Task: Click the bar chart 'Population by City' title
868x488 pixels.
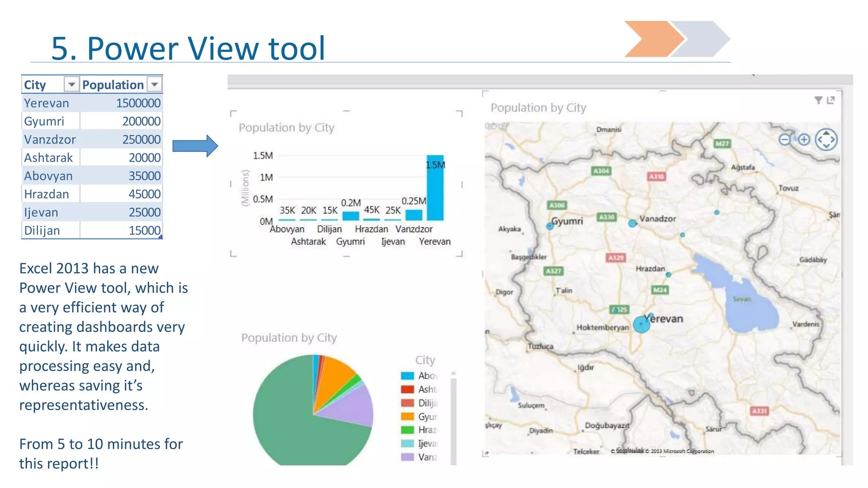Action: tap(287, 128)
